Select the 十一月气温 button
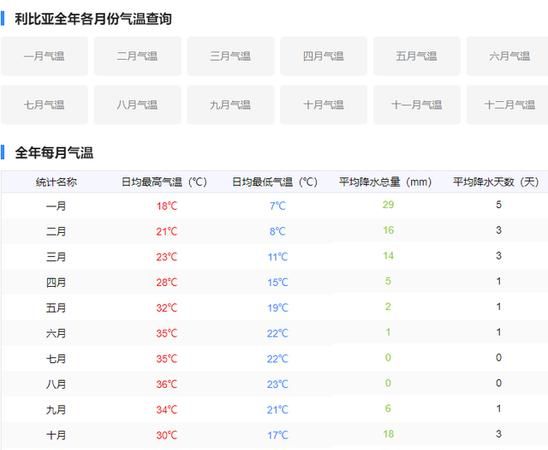Viewport: 548px width, 450px height. pyautogui.click(x=417, y=104)
